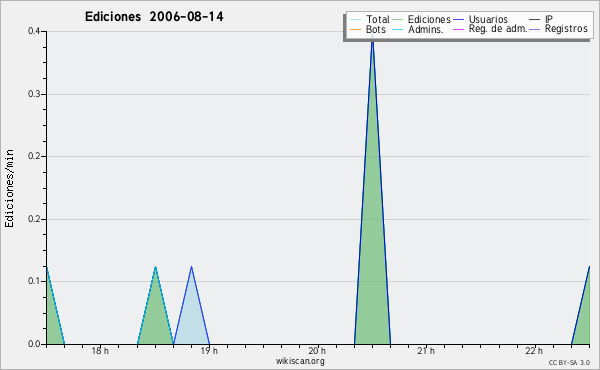The width and height of the screenshot is (600, 370).
Task: Select the 'Registros' legend label
Action: [x=566, y=29]
